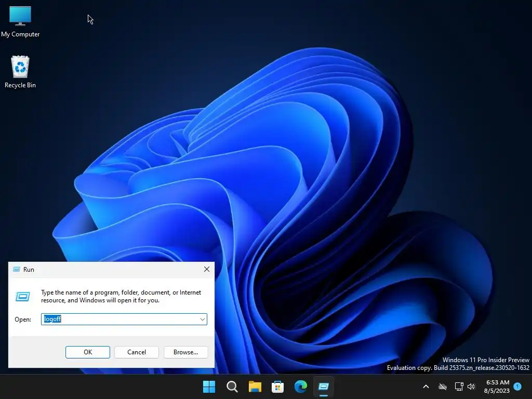Screen dimensions: 532x399
Task: Click OK in the Run dialog
Action: tap(87, 352)
